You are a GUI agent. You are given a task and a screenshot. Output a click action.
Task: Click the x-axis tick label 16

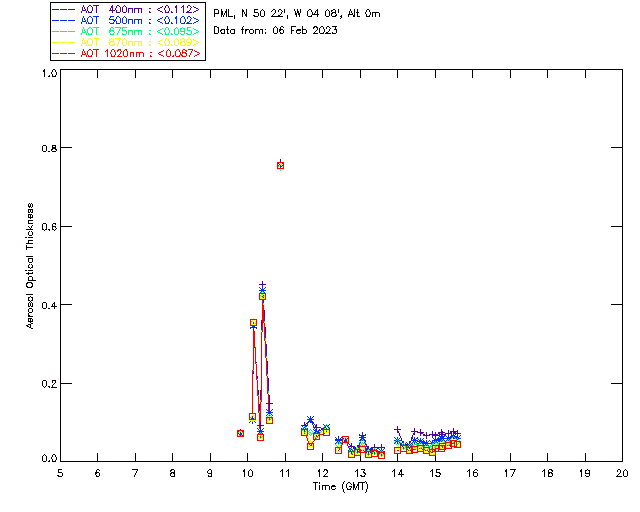[473, 473]
